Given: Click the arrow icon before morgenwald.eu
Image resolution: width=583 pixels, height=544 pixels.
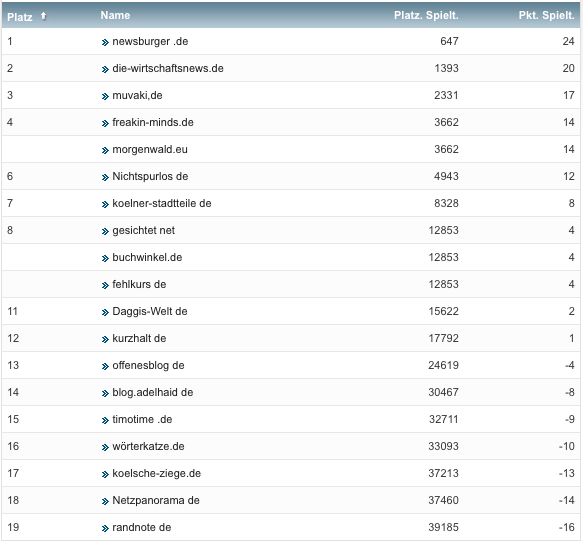Looking at the screenshot, I should (105, 151).
